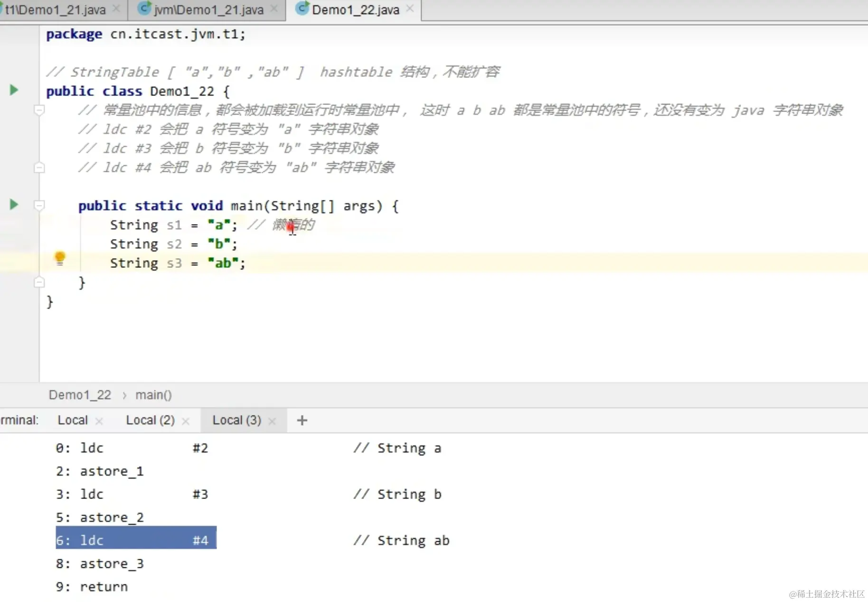Run main method from gutter arrow
Viewport: 868px width, 602px height.
(14, 205)
